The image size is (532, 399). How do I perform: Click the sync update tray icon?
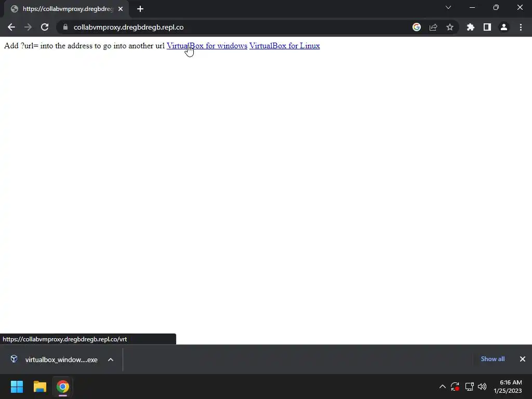[455, 387]
